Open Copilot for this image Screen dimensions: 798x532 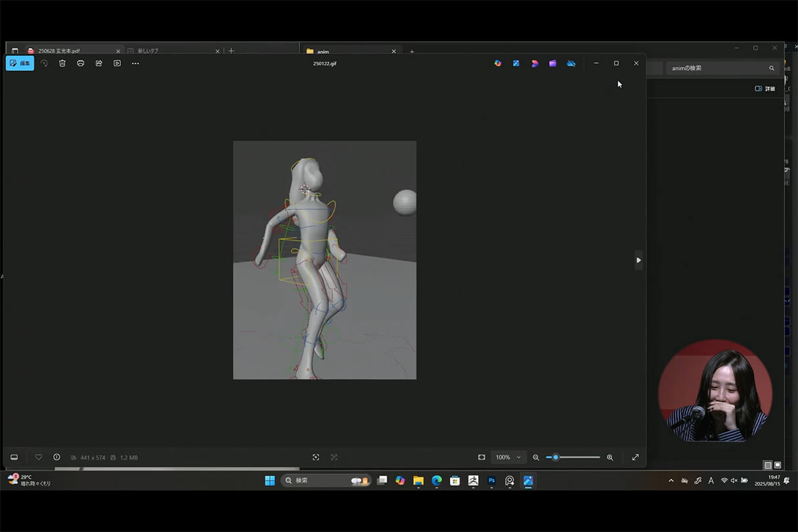[498, 63]
